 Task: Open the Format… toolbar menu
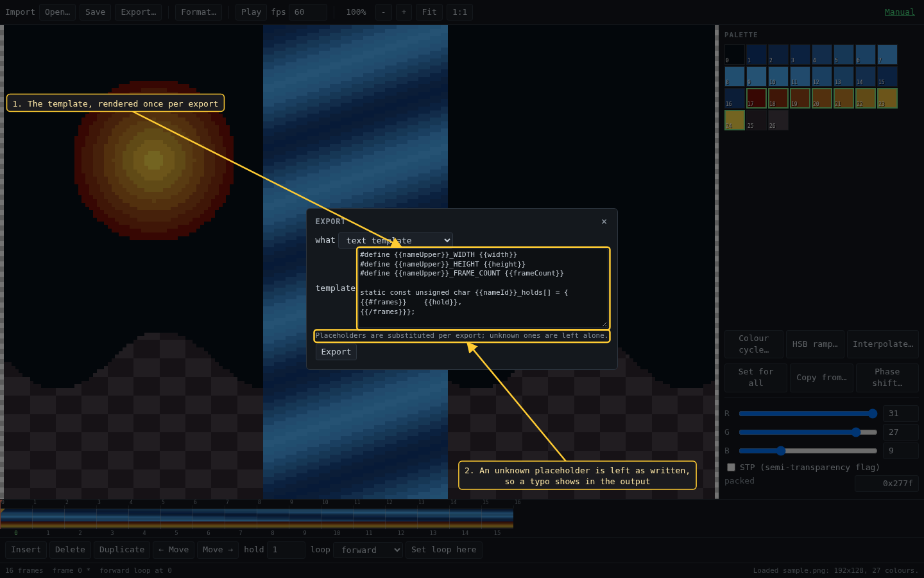198,12
